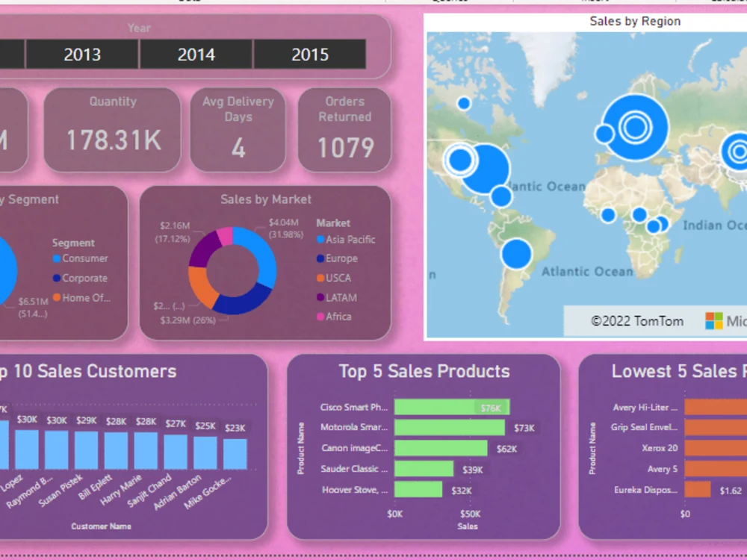
Task: Select 2014 in the Year slicer
Action: click(x=196, y=55)
